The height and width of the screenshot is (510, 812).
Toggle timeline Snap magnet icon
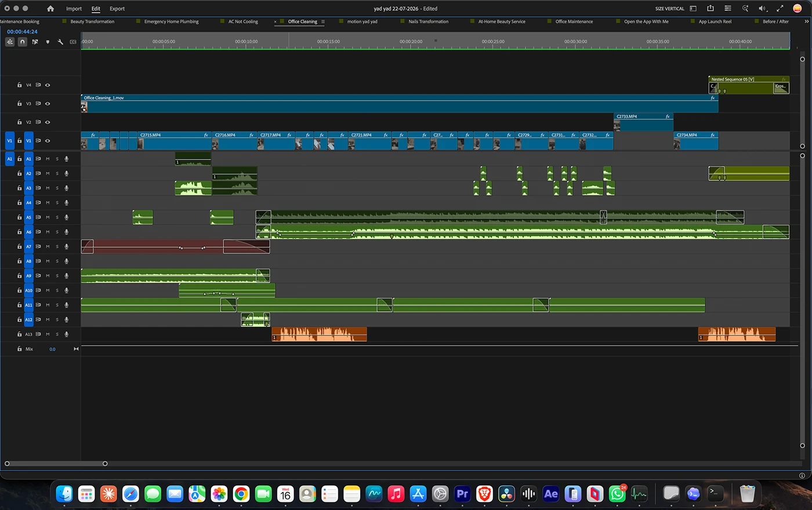tap(23, 42)
